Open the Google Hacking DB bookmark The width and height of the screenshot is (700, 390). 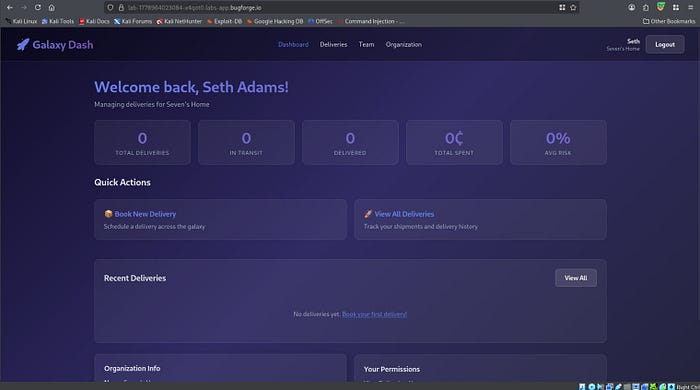(x=275, y=21)
